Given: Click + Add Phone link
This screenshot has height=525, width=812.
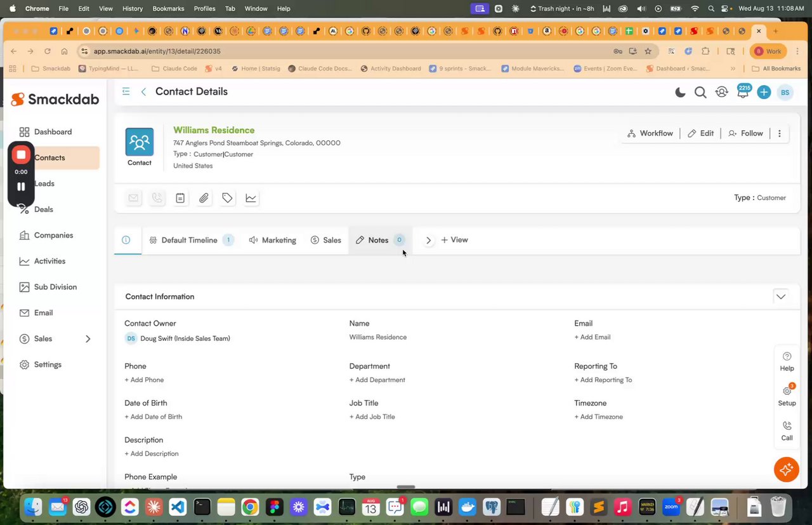Looking at the screenshot, I should point(144,380).
